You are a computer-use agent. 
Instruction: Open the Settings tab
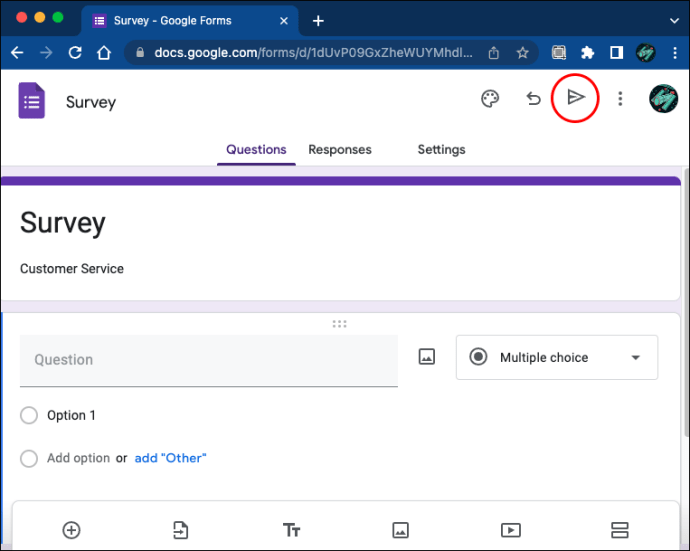click(x=441, y=150)
